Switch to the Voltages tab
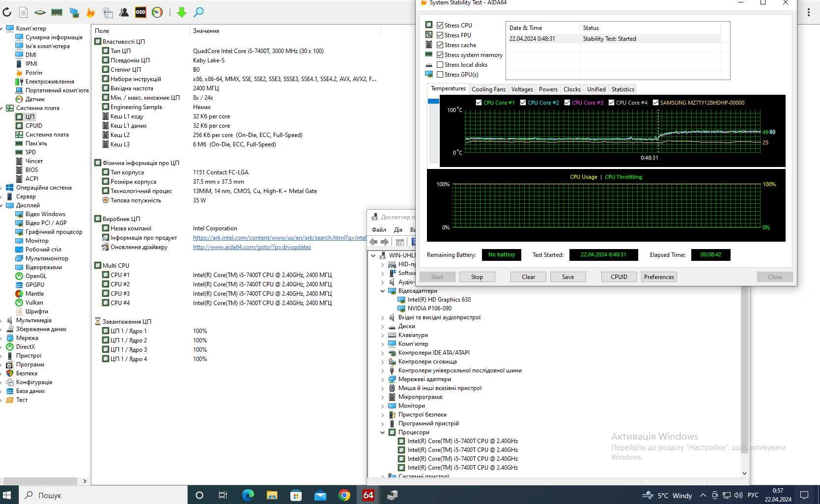 point(522,89)
